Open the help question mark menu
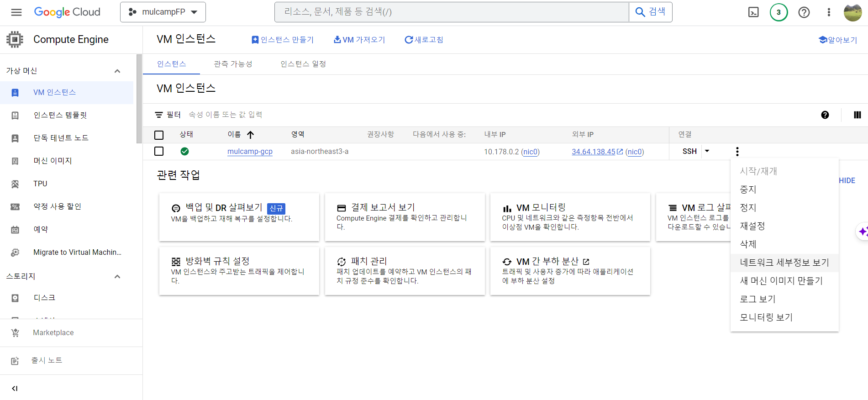Screen dimensions: 868x400 point(804,12)
